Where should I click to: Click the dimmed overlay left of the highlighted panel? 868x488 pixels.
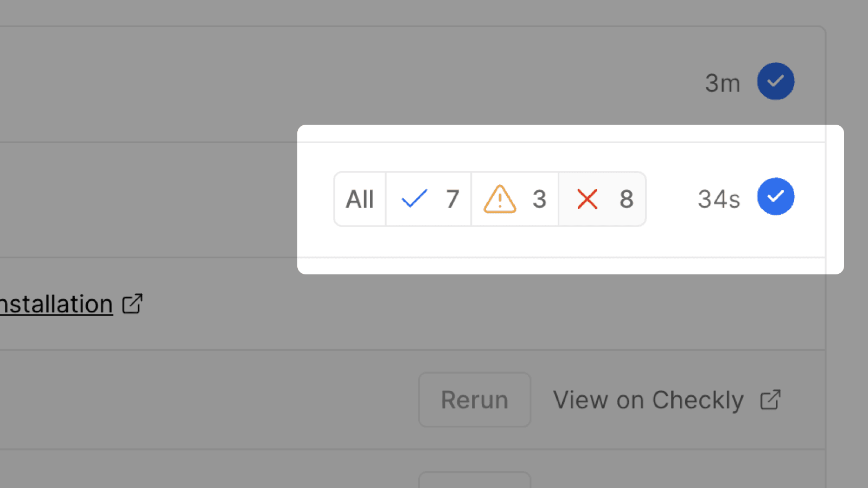coord(163,201)
